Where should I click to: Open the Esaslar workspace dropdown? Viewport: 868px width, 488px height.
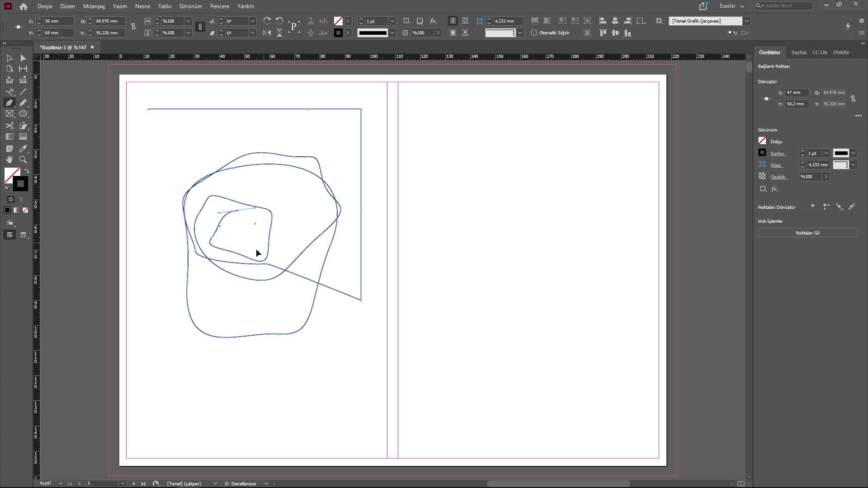[x=731, y=6]
